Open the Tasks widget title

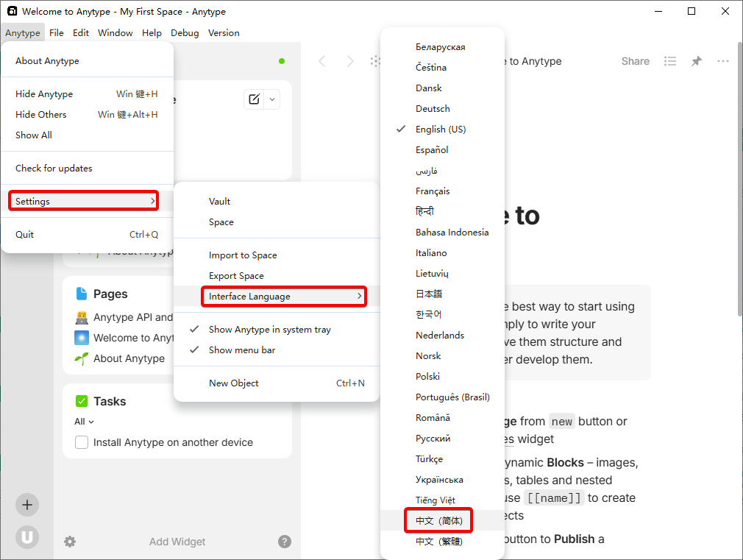pos(110,401)
